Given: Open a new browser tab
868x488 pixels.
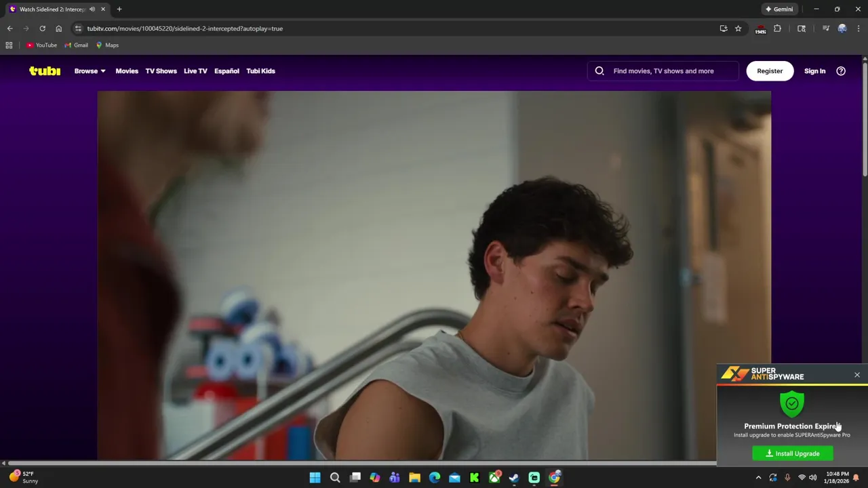Looking at the screenshot, I should [x=119, y=9].
